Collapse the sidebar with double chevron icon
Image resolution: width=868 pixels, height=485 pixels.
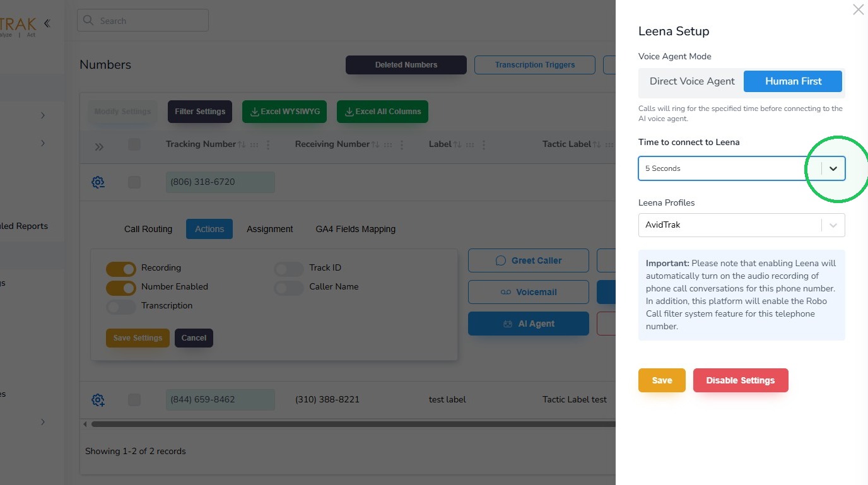(x=47, y=23)
